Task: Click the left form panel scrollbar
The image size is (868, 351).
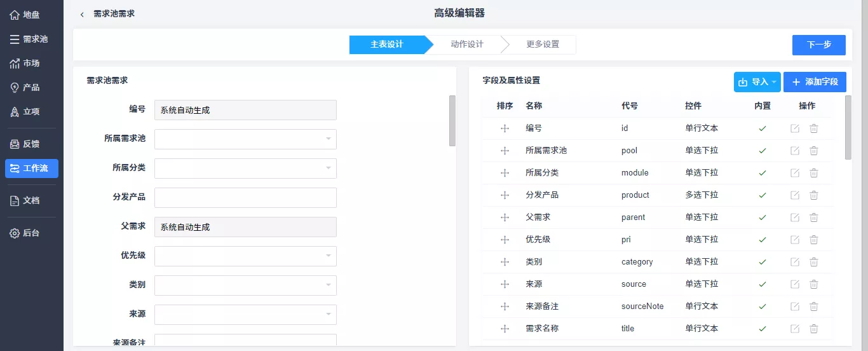Action: coord(452,121)
